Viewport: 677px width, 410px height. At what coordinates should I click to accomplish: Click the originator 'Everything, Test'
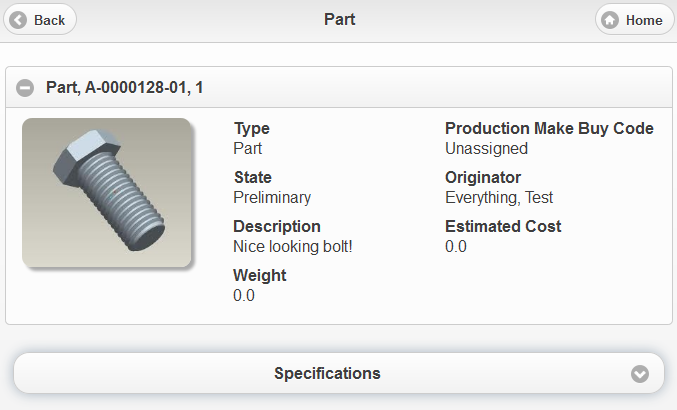tap(499, 198)
